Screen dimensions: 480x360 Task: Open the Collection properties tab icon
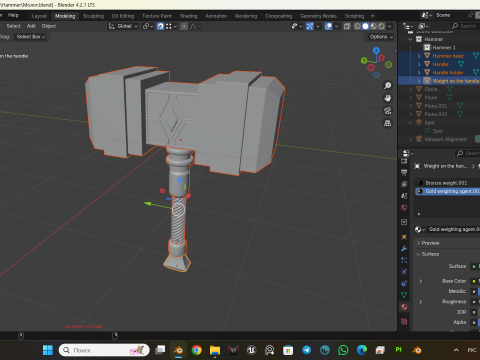coord(404,222)
